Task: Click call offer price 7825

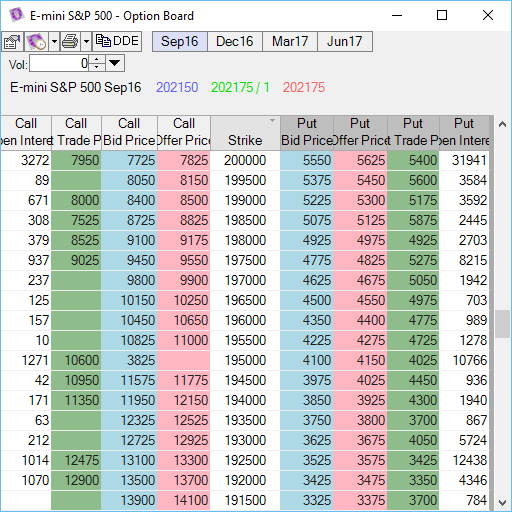Action: [184, 161]
